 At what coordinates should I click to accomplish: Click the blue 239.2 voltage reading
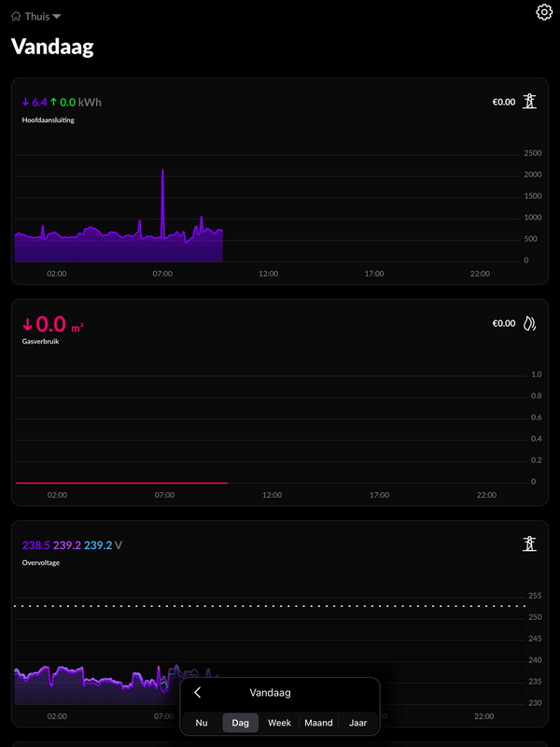(x=98, y=545)
